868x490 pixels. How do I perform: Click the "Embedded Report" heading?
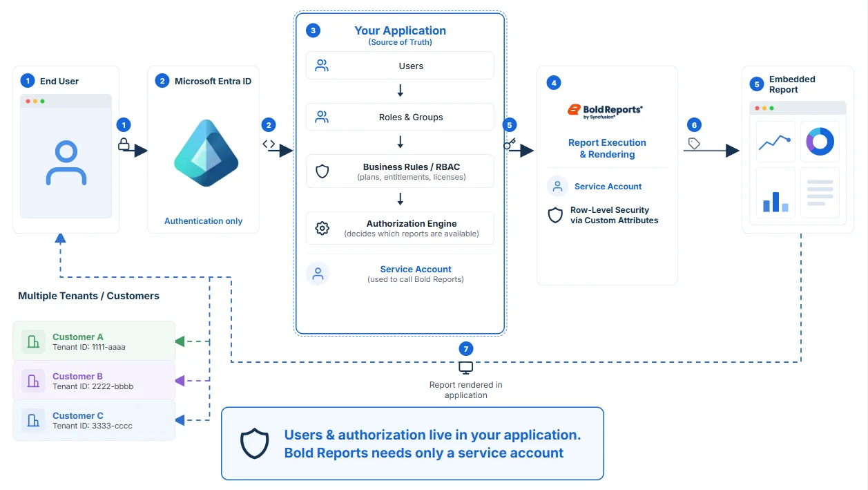click(x=792, y=84)
